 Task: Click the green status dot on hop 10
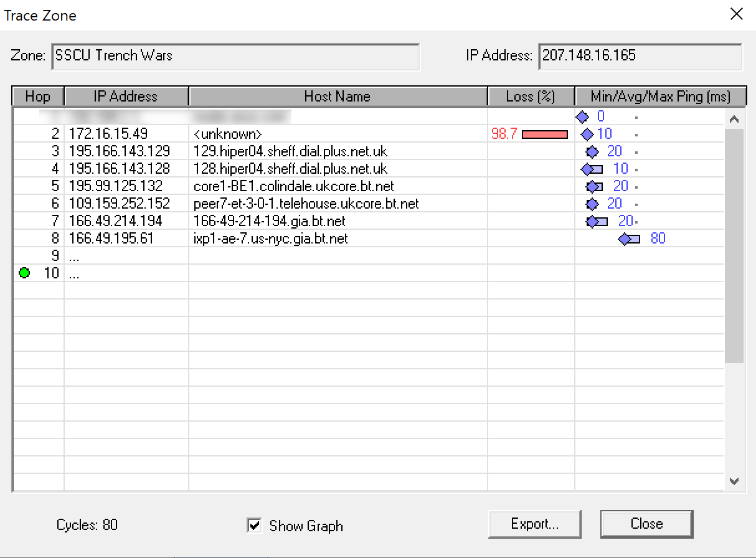(24, 273)
